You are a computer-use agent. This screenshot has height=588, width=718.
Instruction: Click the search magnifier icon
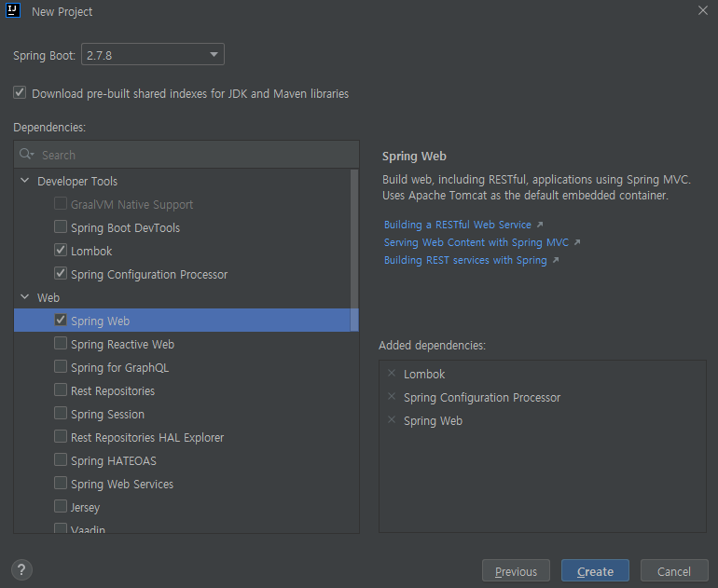point(25,154)
